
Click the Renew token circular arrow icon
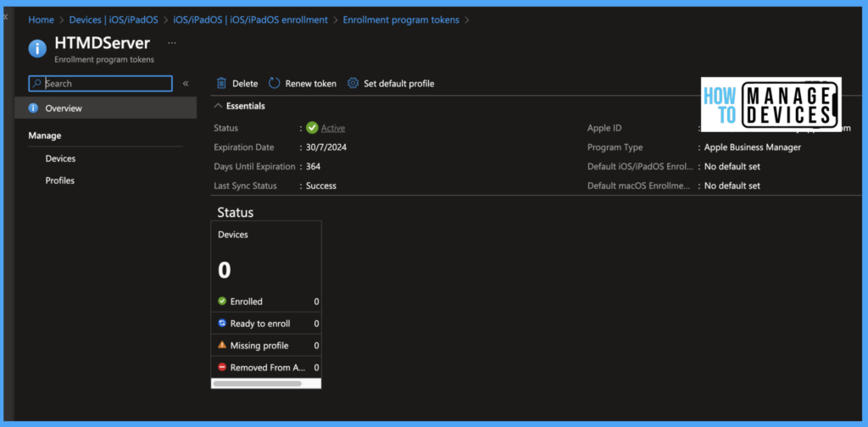click(x=274, y=84)
